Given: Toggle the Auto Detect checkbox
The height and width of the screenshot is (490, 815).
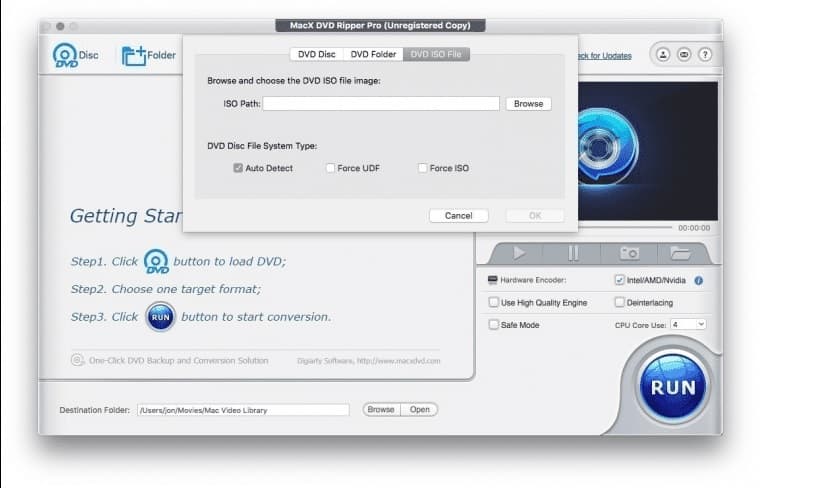Looking at the screenshot, I should 238,168.
